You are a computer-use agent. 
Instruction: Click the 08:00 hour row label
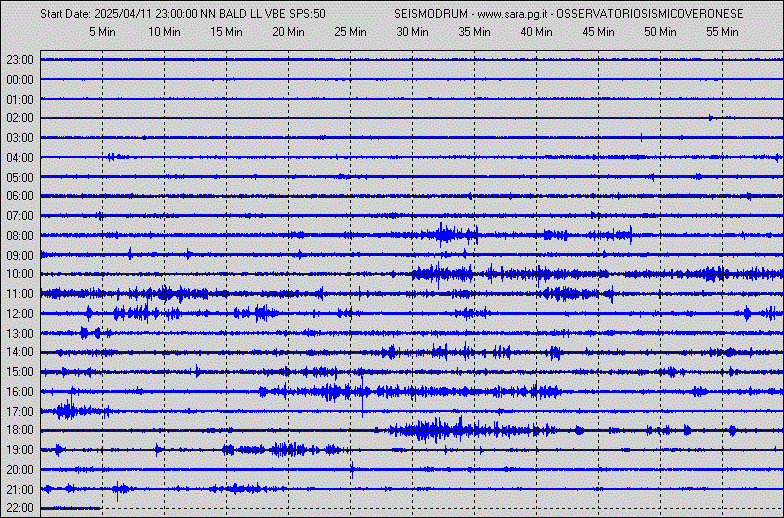20,236
